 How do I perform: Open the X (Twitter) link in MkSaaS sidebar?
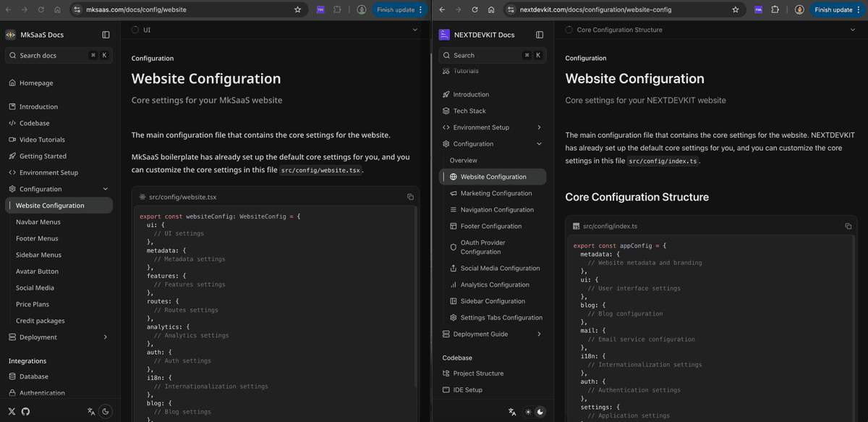pos(12,411)
